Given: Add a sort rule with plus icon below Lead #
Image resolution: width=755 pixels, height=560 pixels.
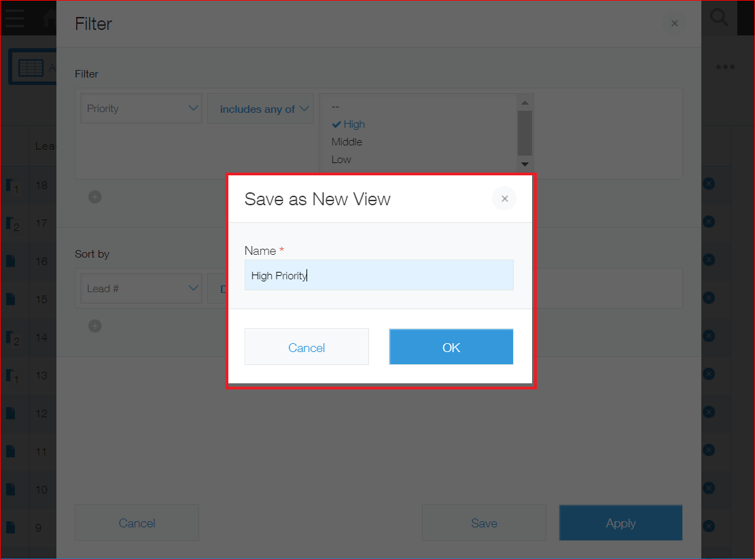Looking at the screenshot, I should [x=95, y=326].
